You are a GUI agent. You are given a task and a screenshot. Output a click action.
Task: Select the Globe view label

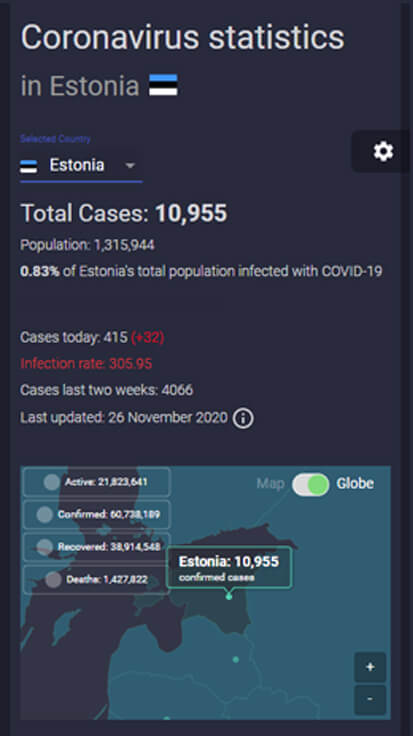[x=355, y=483]
